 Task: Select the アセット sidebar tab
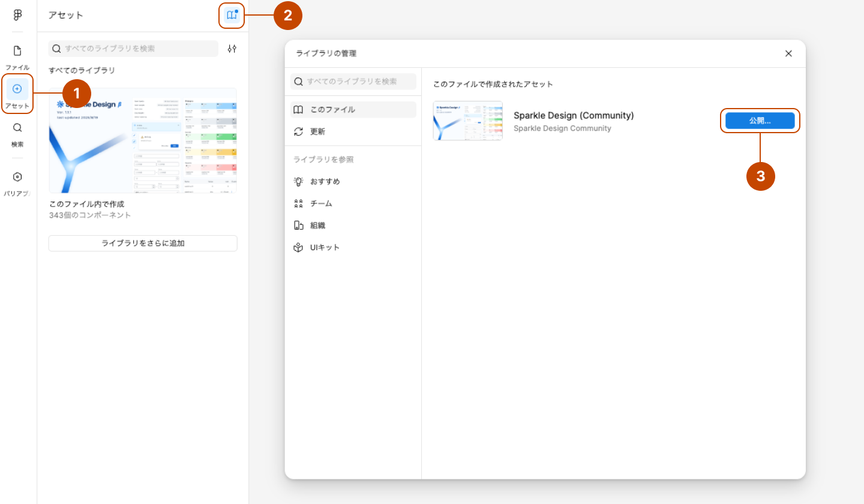(17, 95)
